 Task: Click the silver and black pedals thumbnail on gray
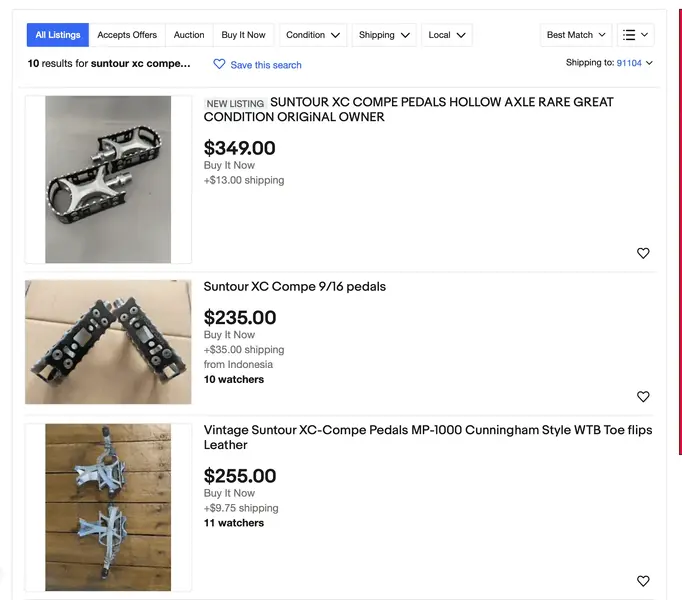point(108,179)
